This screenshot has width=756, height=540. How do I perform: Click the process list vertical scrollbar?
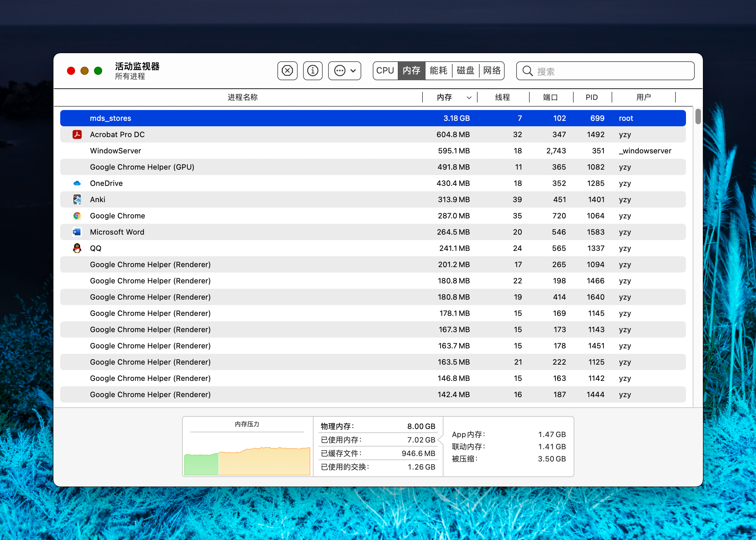coord(698,116)
